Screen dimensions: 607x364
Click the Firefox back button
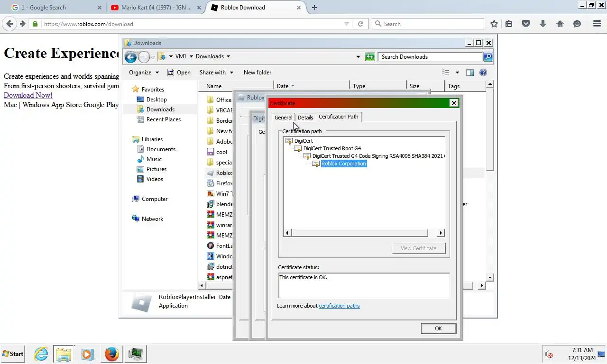click(10, 24)
